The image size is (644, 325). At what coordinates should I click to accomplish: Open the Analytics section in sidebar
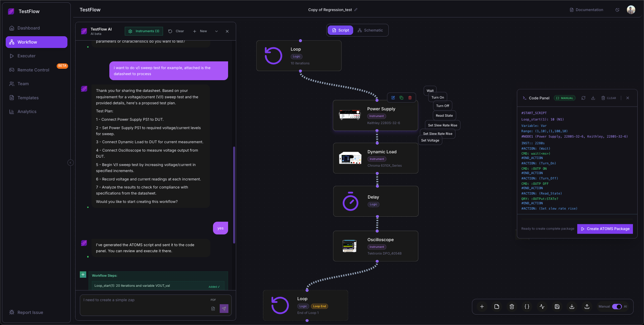coord(27,111)
